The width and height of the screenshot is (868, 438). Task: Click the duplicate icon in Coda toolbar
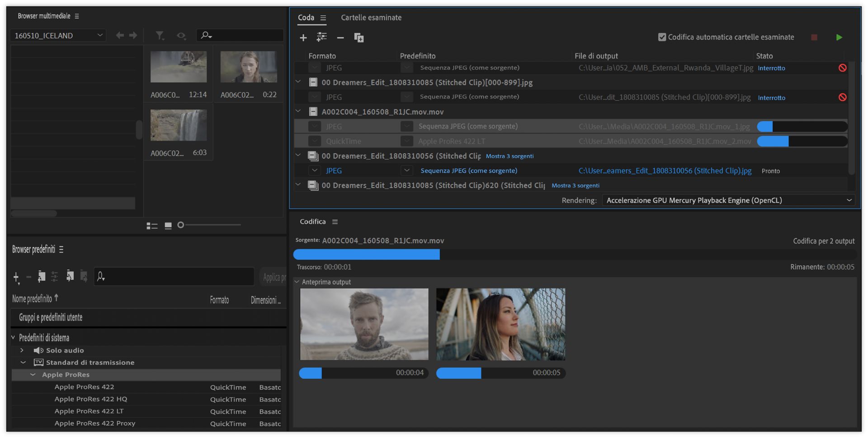tap(359, 38)
